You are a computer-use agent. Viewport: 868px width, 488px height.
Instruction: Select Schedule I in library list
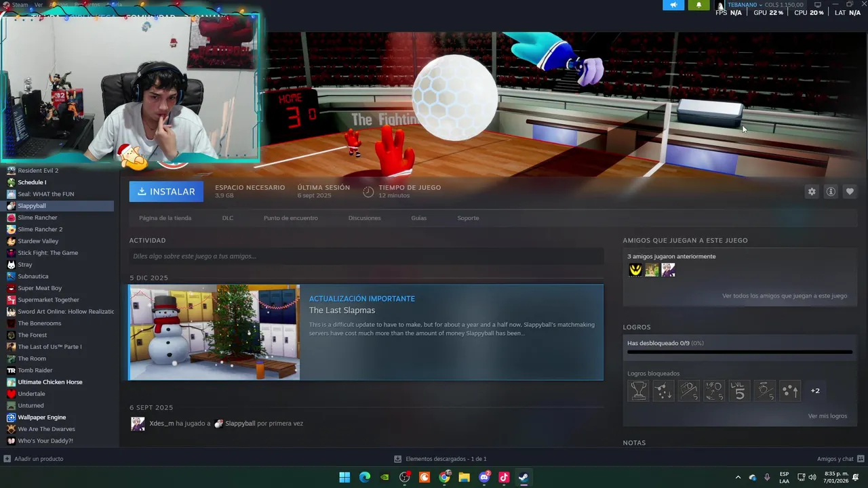[x=32, y=182]
